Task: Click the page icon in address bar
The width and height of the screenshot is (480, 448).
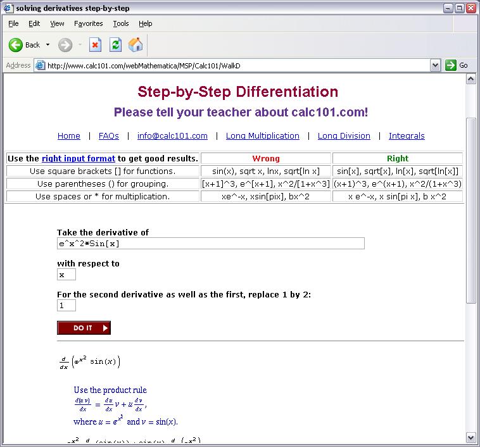Action: coord(40,65)
